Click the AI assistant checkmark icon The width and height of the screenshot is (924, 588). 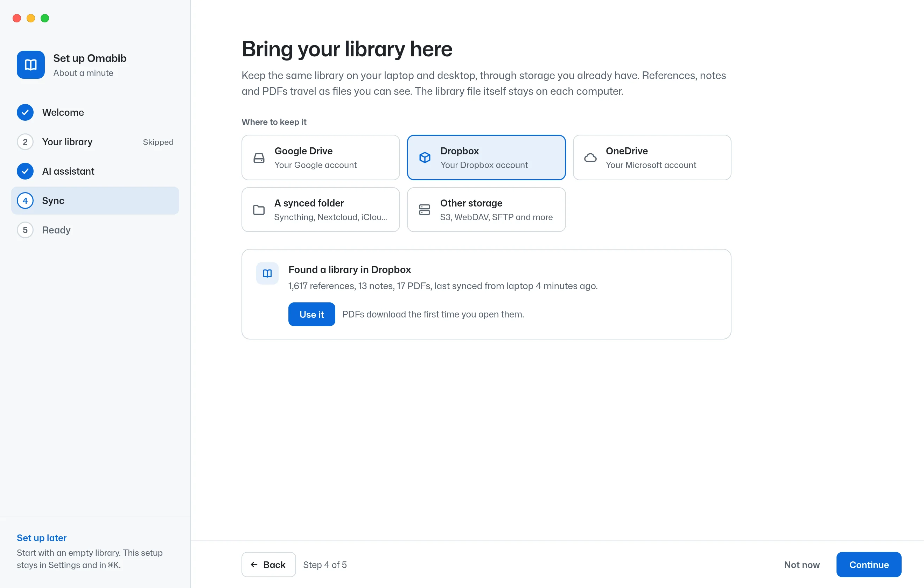pyautogui.click(x=25, y=171)
